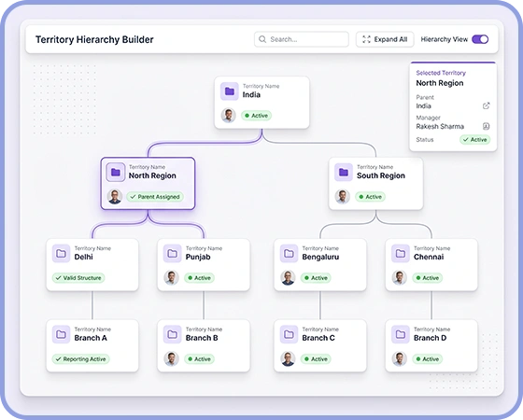Click the North Region folder icon

point(116,172)
